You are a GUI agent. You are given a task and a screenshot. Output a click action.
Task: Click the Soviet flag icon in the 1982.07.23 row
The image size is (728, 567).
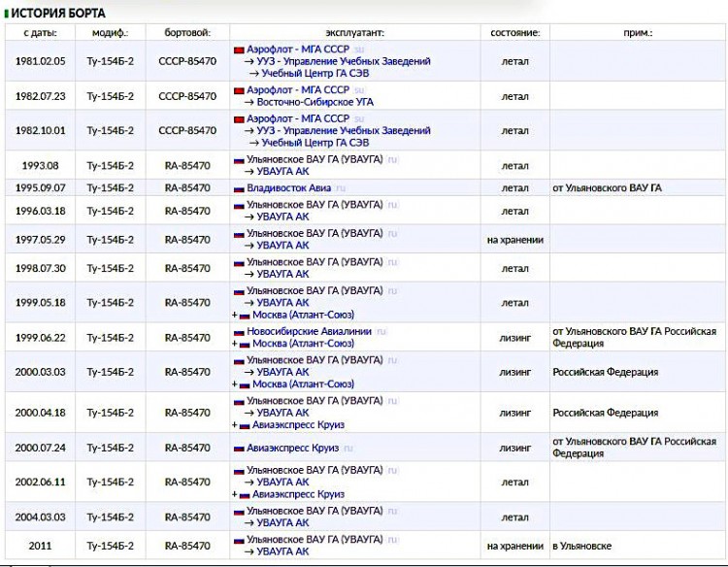[x=239, y=90]
